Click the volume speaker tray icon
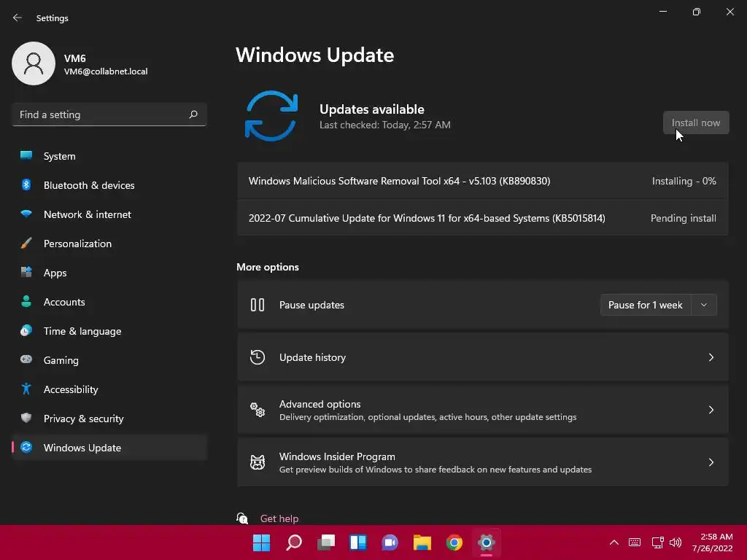 (676, 542)
